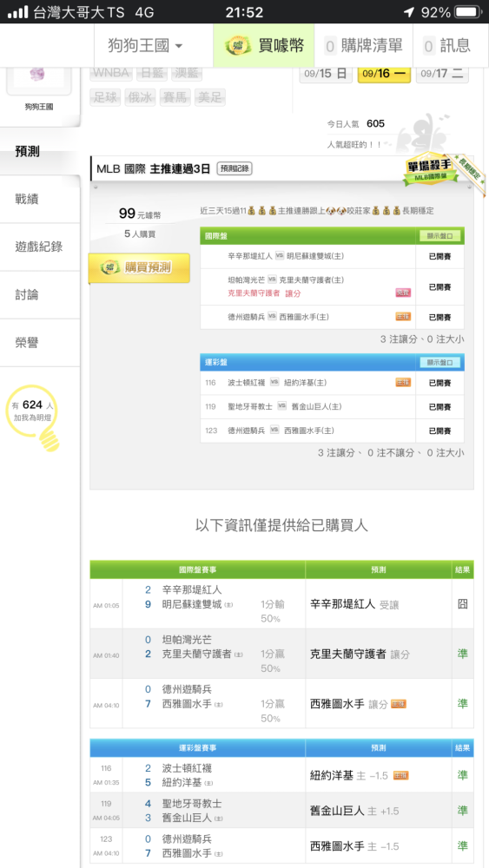
Task: Select the WNBA league filter
Action: tap(111, 73)
